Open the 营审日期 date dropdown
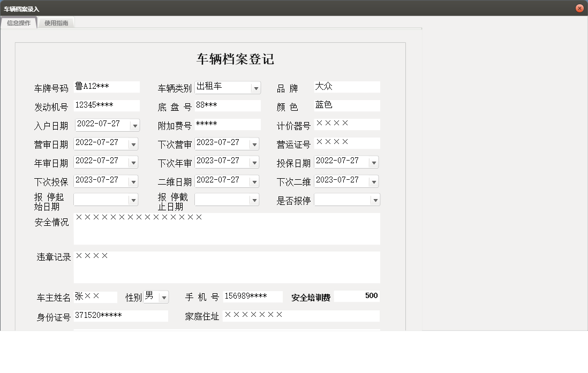Image resolution: width=588 pixels, height=373 pixels. tap(133, 143)
